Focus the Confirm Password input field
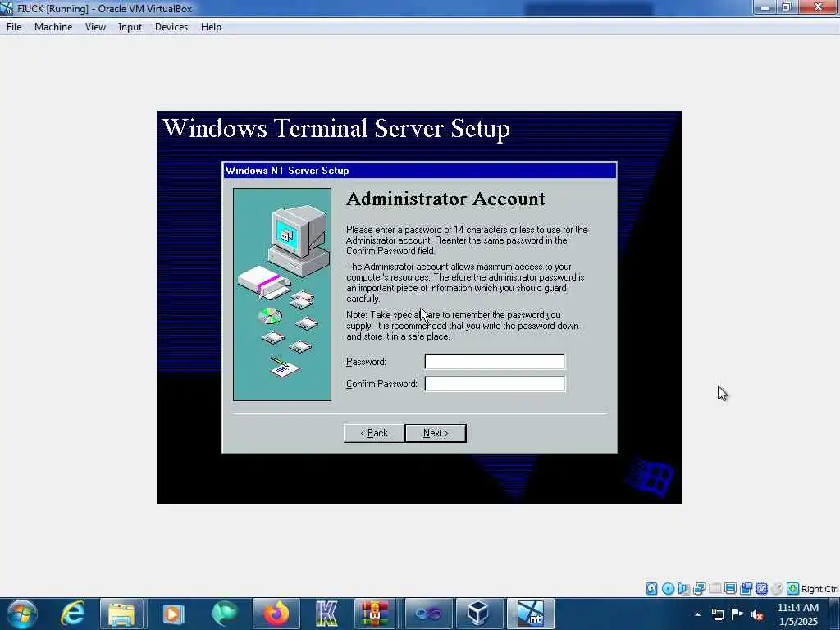Viewport: 840px width, 630px height. (495, 384)
